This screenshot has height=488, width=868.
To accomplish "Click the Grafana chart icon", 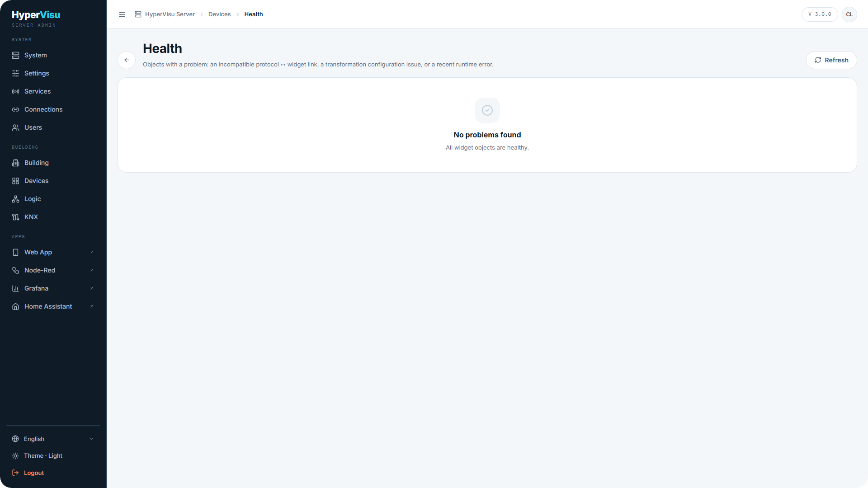I will coord(15,288).
